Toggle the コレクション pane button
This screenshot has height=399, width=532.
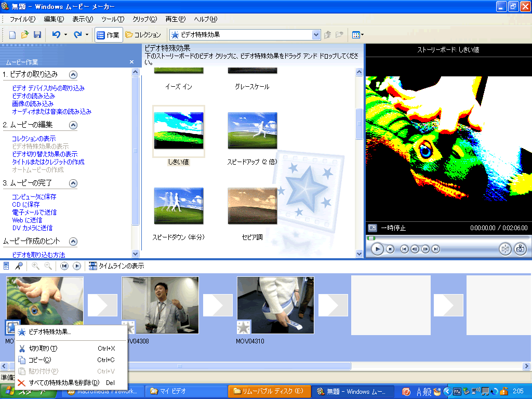pyautogui.click(x=143, y=35)
